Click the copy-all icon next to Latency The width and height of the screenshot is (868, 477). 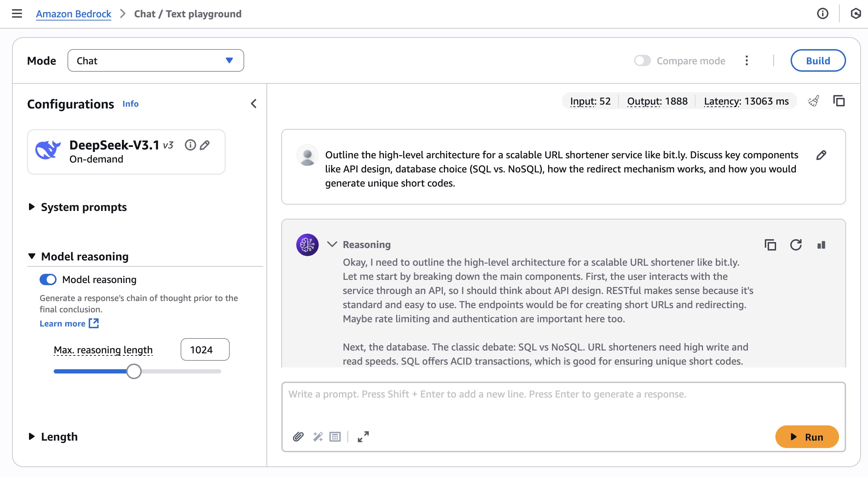coord(839,101)
